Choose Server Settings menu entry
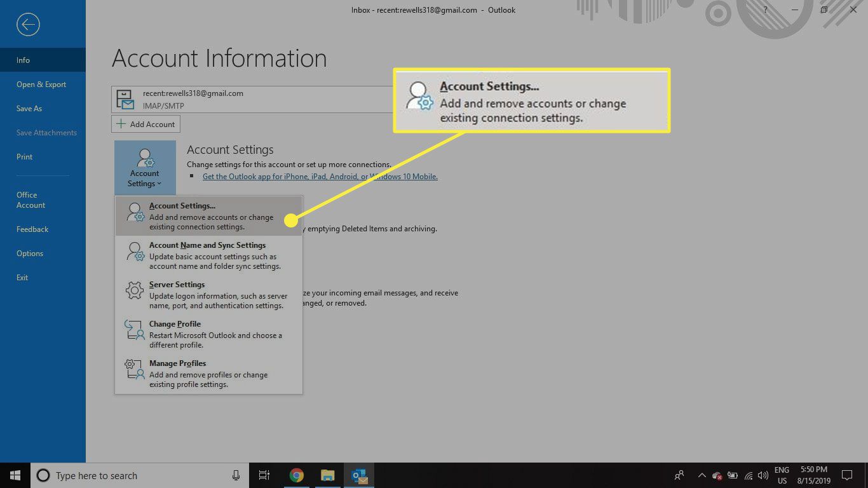The image size is (868, 488). [208, 295]
